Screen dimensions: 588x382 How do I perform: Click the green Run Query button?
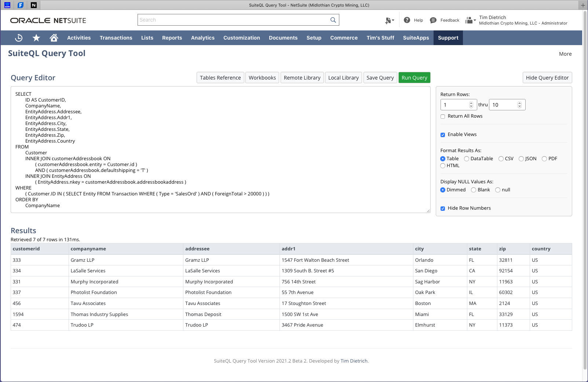[x=414, y=78]
